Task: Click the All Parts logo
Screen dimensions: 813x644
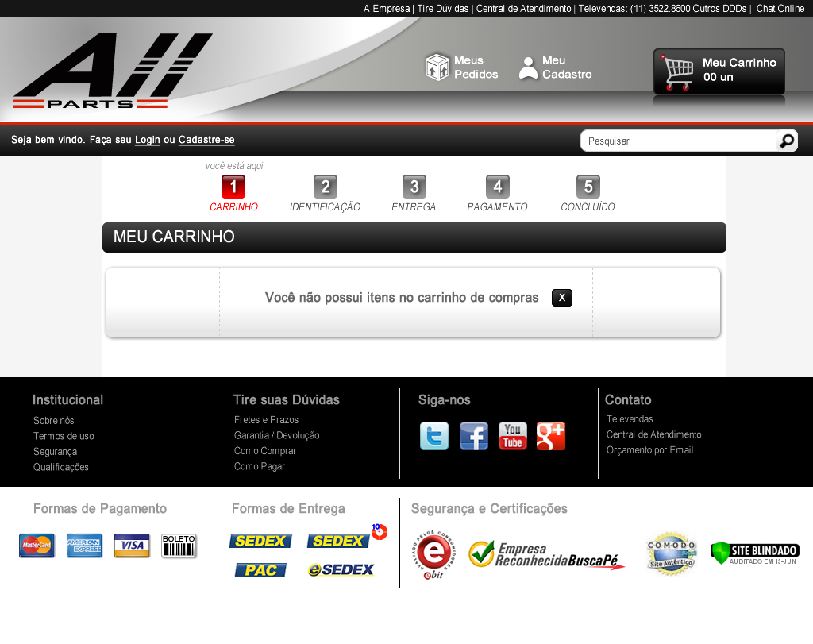Action: 111,71
